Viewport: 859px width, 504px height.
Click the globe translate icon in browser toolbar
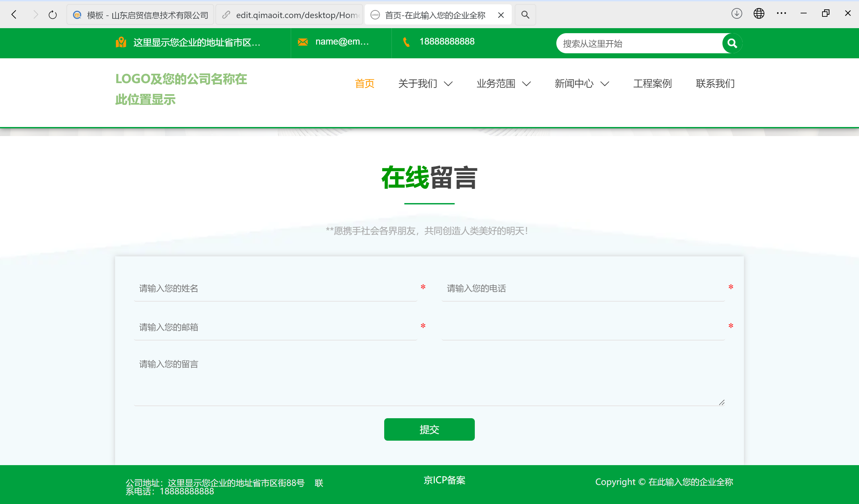[x=759, y=14]
